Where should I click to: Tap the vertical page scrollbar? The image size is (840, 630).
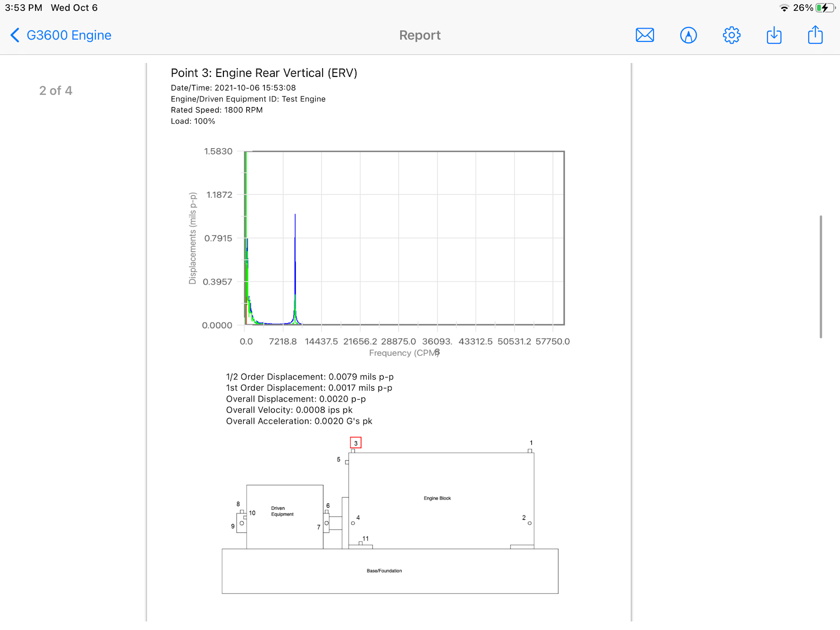point(821,277)
